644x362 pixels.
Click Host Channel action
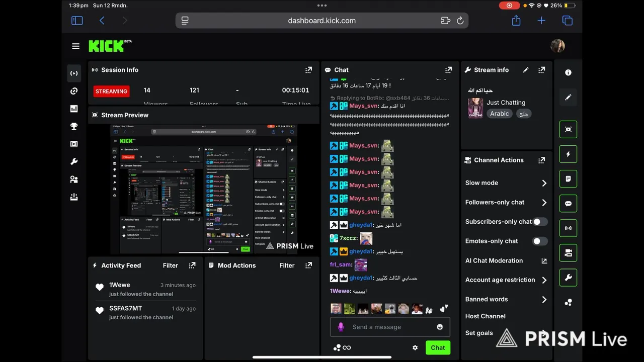click(x=485, y=316)
